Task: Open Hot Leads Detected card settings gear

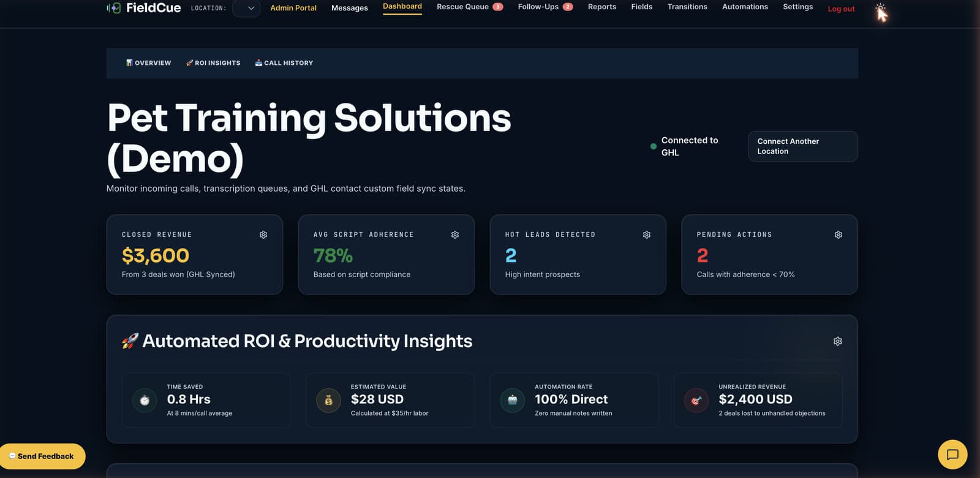Action: pyautogui.click(x=647, y=235)
